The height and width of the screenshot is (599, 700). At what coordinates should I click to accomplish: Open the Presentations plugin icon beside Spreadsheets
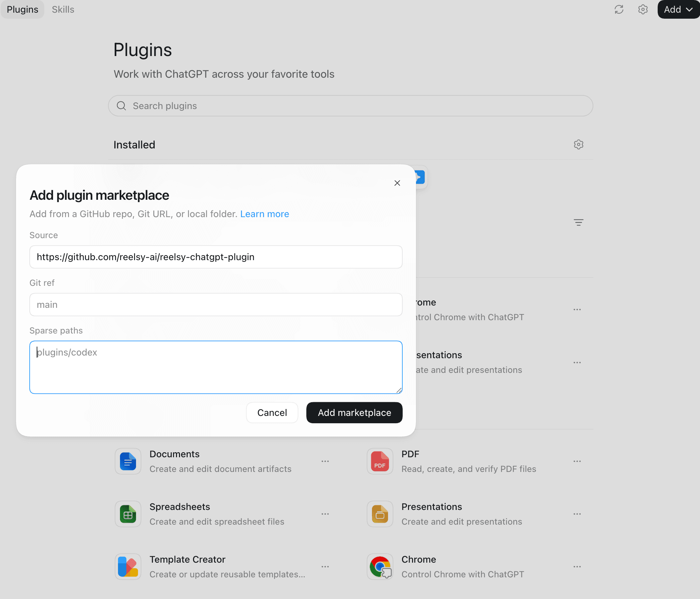(x=380, y=514)
